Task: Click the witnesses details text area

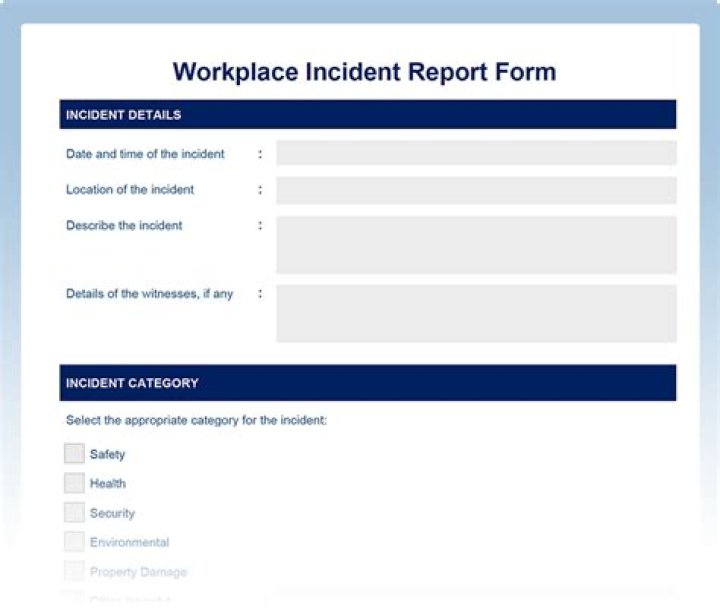Action: 476,313
